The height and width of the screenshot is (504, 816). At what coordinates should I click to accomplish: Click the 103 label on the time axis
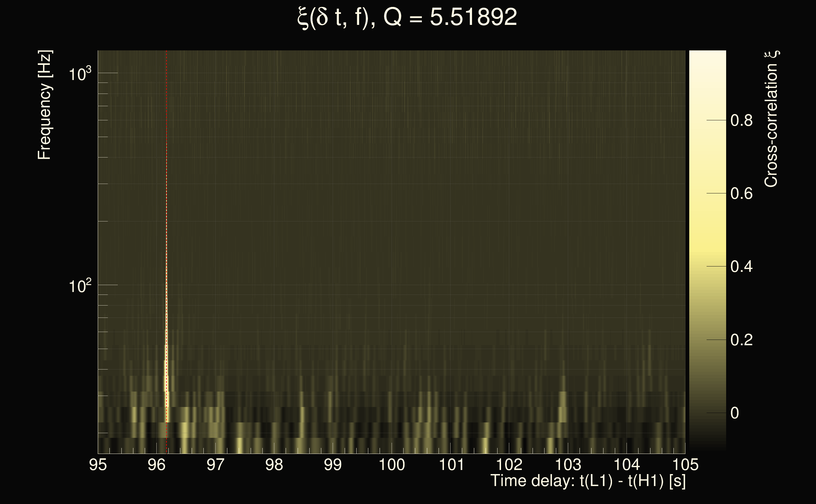(x=568, y=465)
